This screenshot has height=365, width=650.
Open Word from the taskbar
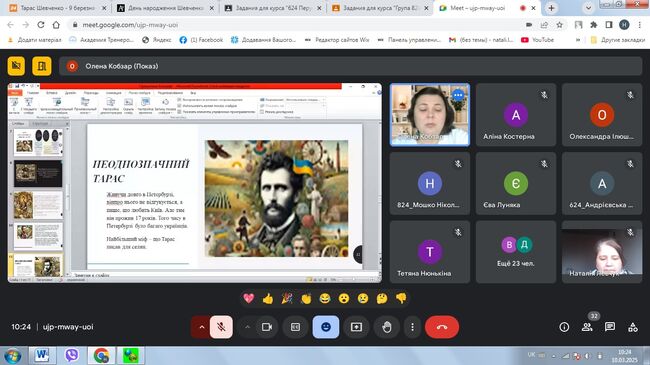pos(42,355)
